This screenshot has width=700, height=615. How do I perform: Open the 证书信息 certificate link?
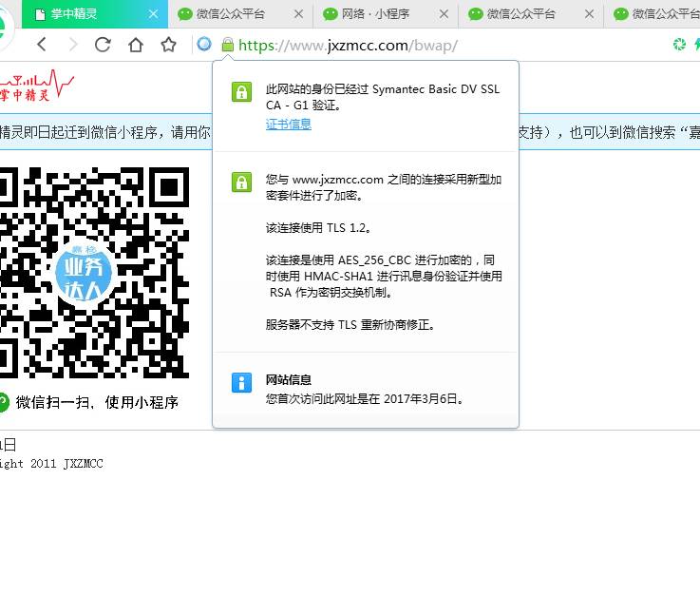click(x=289, y=124)
